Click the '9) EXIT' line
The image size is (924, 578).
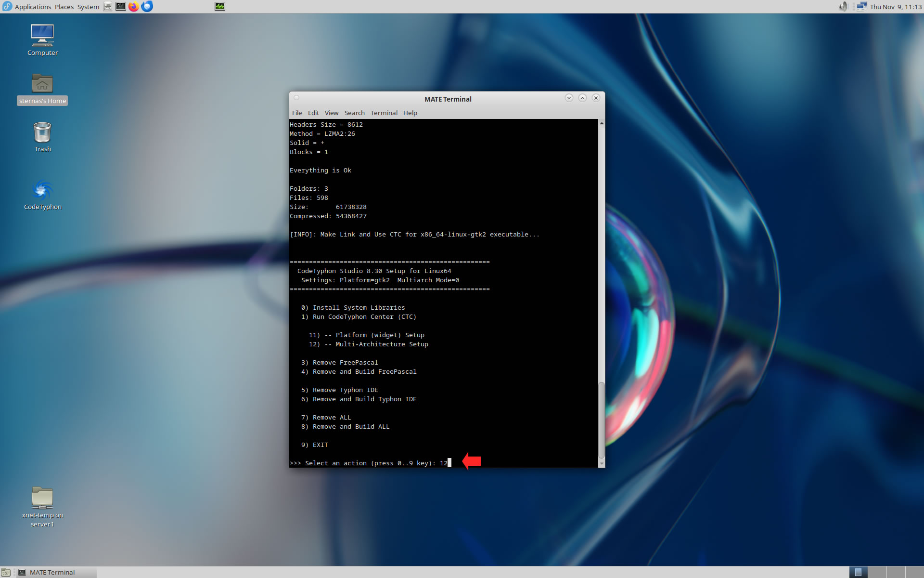coord(314,445)
